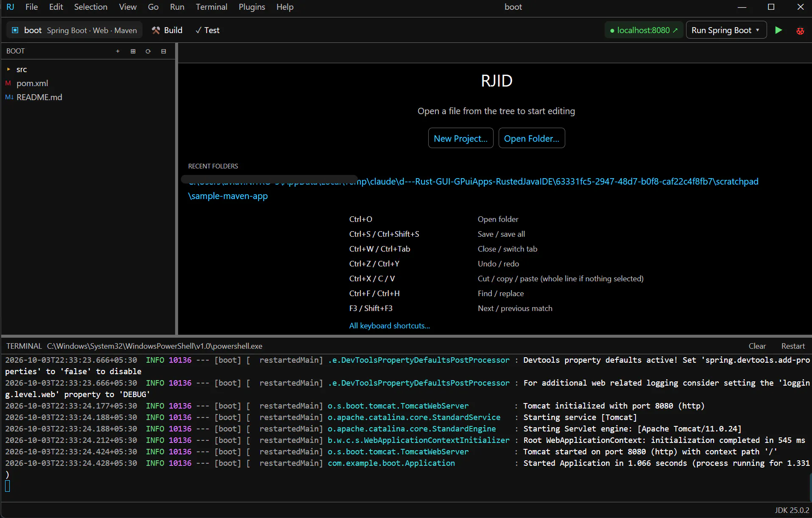Click the RJ app logo icon
Image resolution: width=812 pixels, height=518 pixels.
tap(10, 7)
